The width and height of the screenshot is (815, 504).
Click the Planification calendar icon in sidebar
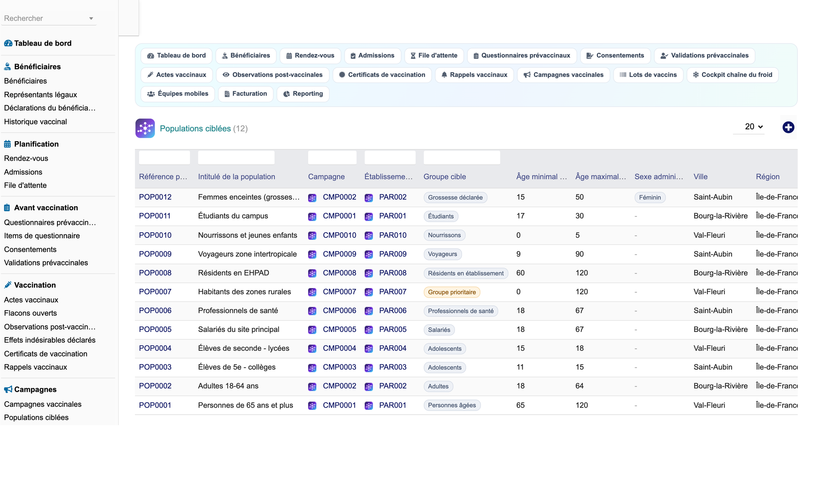coord(8,144)
